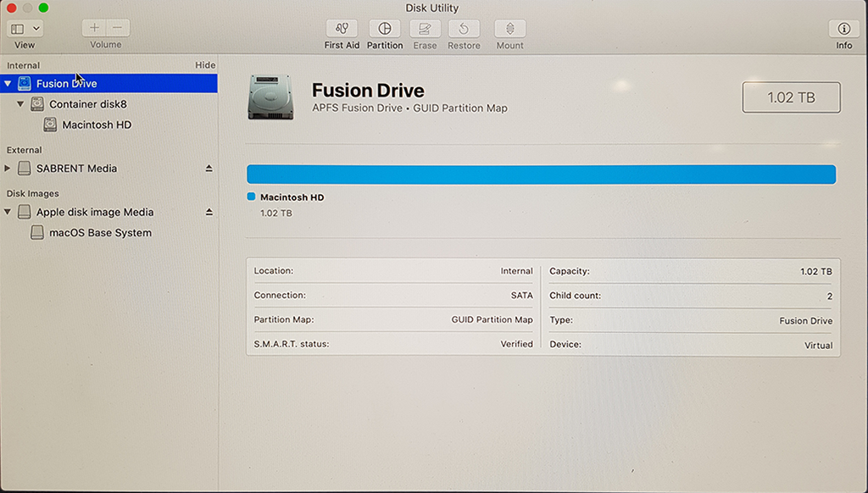Click the Disk Images section header

pos(33,194)
